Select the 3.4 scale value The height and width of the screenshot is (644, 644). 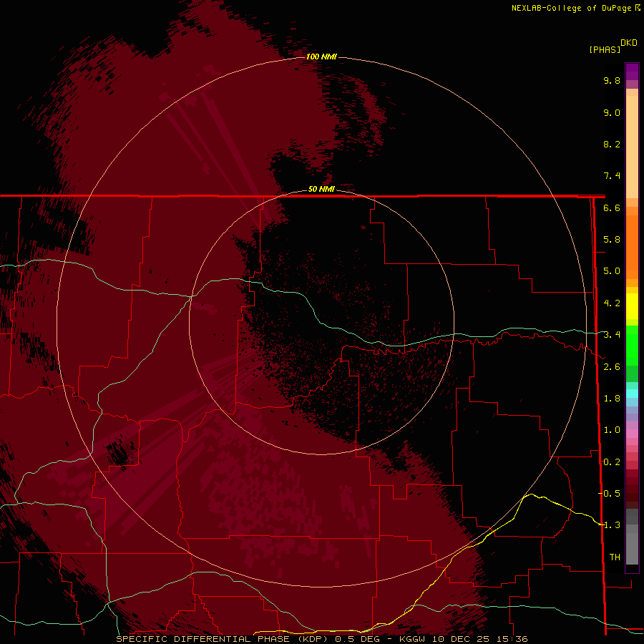coord(612,335)
